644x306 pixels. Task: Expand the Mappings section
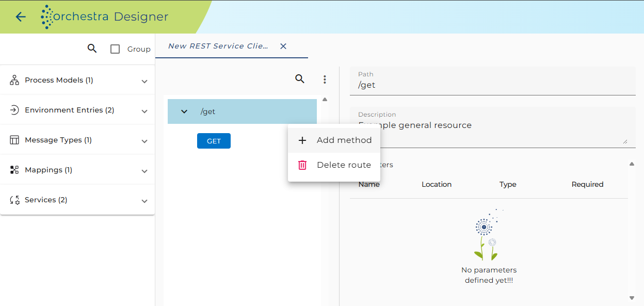pos(144,171)
